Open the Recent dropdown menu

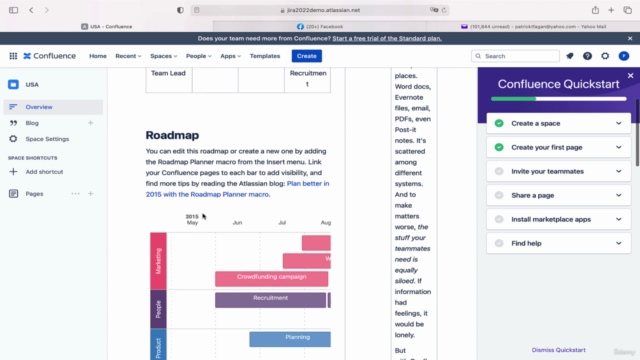point(128,56)
